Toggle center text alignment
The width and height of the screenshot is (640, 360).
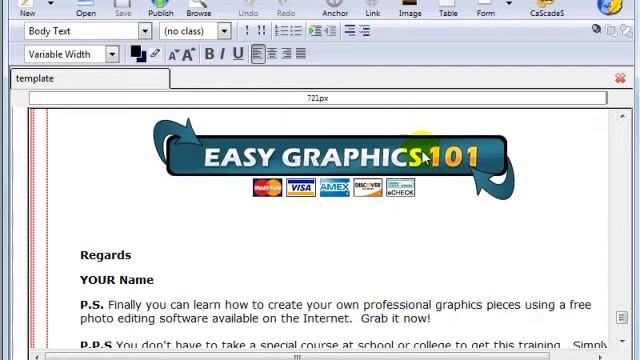point(272,53)
